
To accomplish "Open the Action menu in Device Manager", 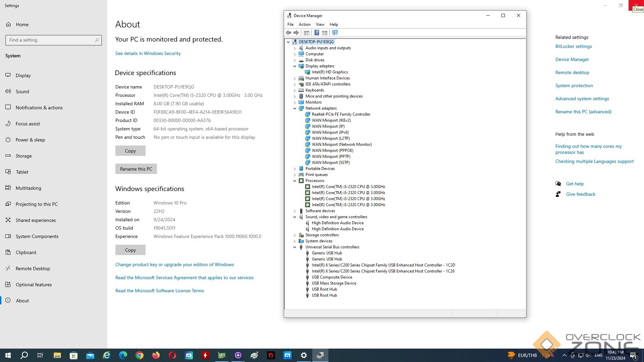I will [x=304, y=24].
